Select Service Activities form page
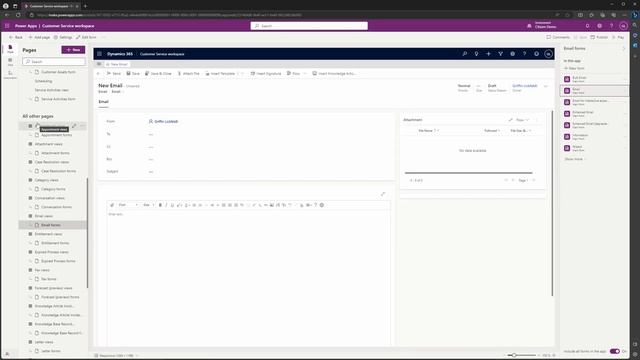This screenshot has width=640, height=360. pyautogui.click(x=58, y=99)
